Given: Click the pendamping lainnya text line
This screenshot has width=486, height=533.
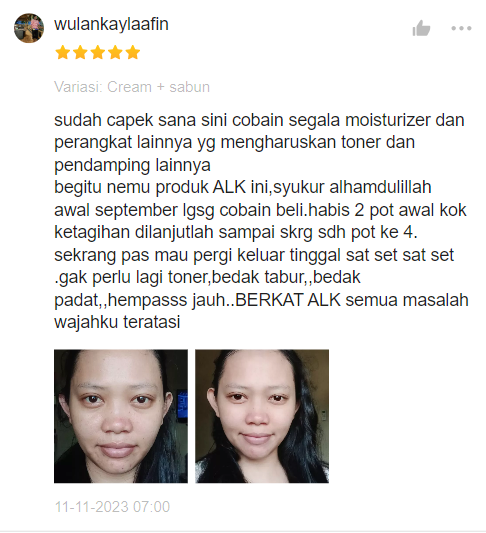Looking at the screenshot, I should 132,166.
